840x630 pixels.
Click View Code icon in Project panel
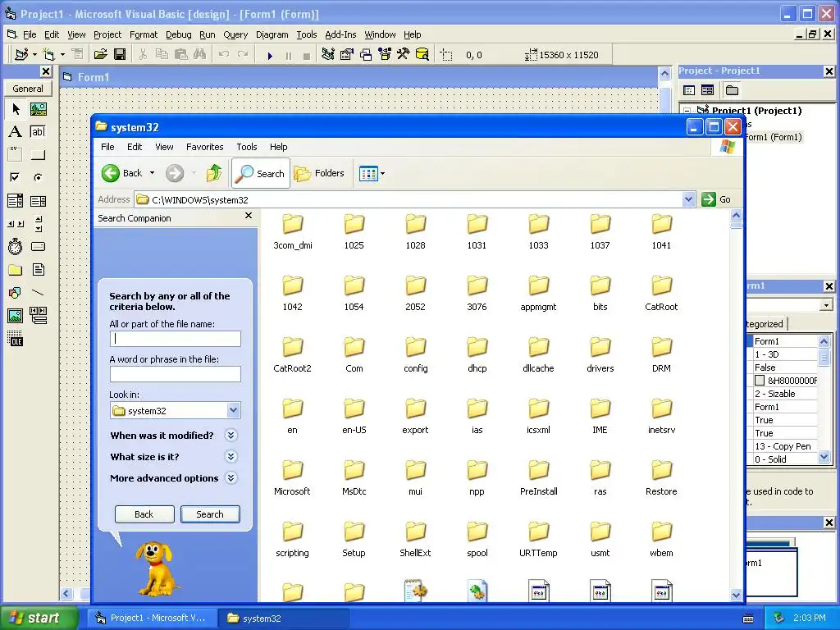pos(689,90)
